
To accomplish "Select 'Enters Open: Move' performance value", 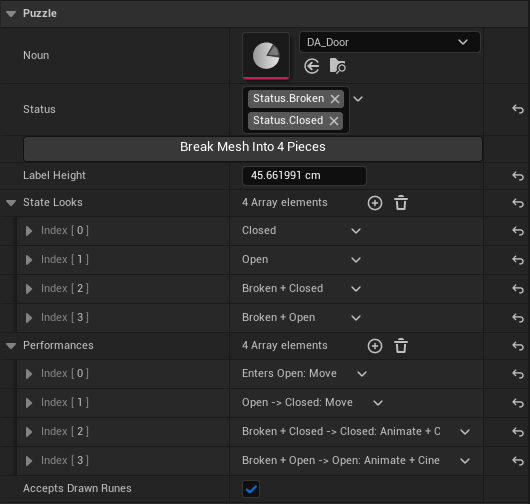I will (289, 374).
